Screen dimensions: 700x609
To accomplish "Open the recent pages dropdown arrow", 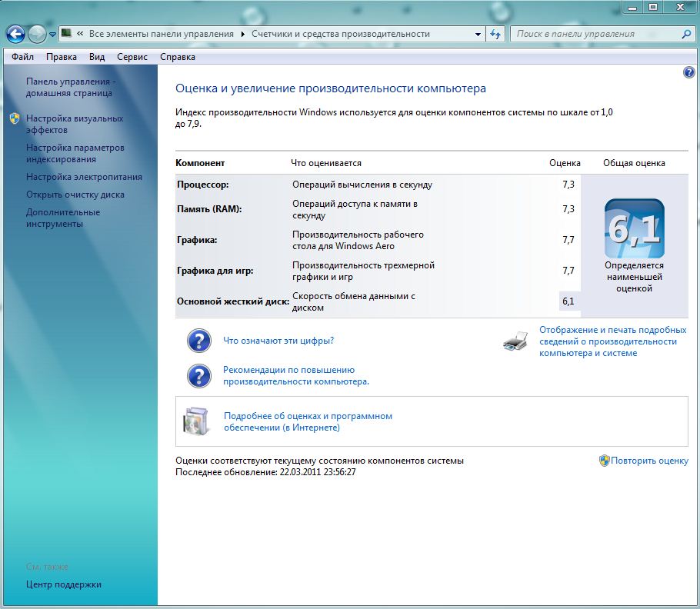I will point(52,35).
